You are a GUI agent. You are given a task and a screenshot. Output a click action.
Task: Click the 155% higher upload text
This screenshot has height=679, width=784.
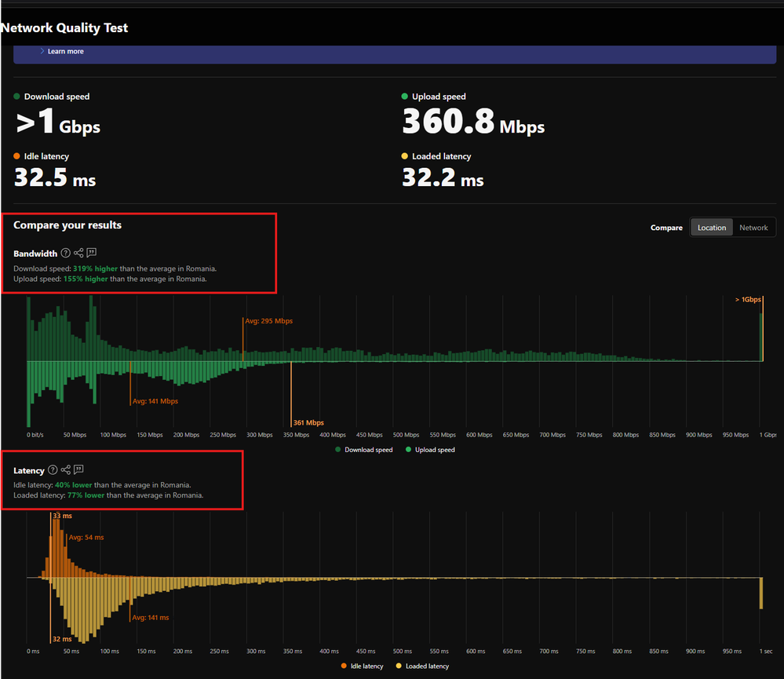(86, 279)
